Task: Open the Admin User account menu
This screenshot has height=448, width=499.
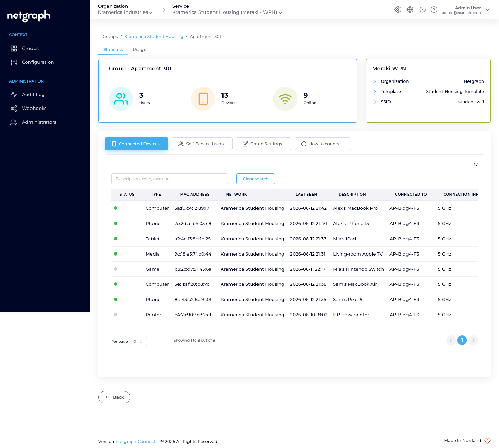Action: tap(465, 10)
